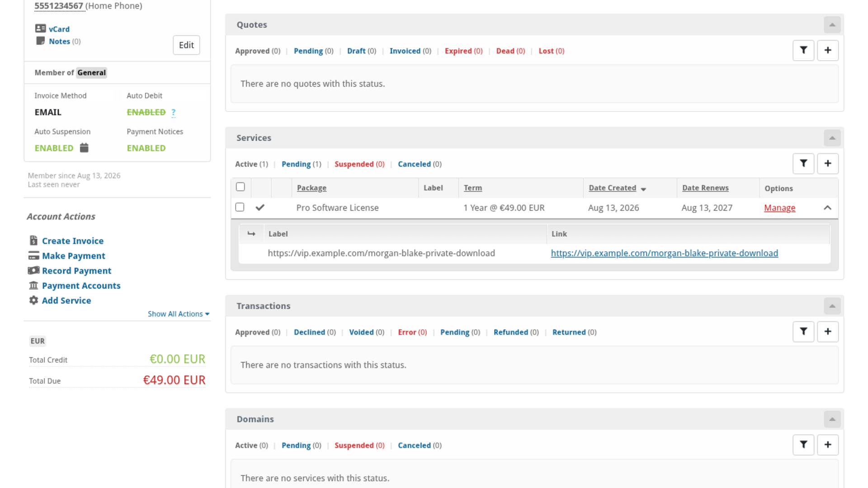Sort services by Package column
This screenshot has height=488, width=868.
point(311,188)
